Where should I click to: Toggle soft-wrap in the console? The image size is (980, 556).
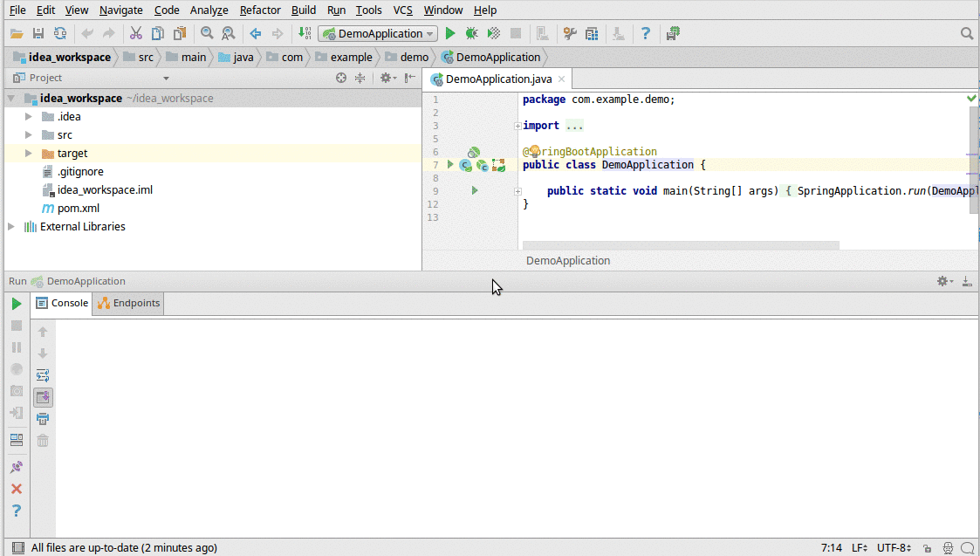(43, 375)
